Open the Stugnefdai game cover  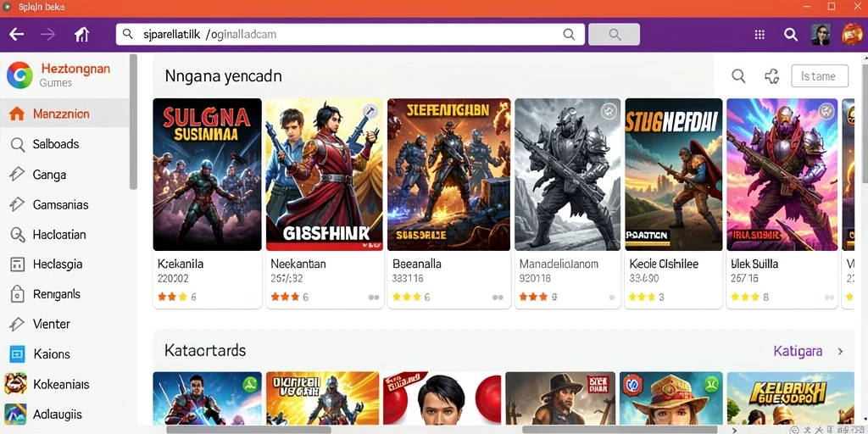tap(674, 175)
